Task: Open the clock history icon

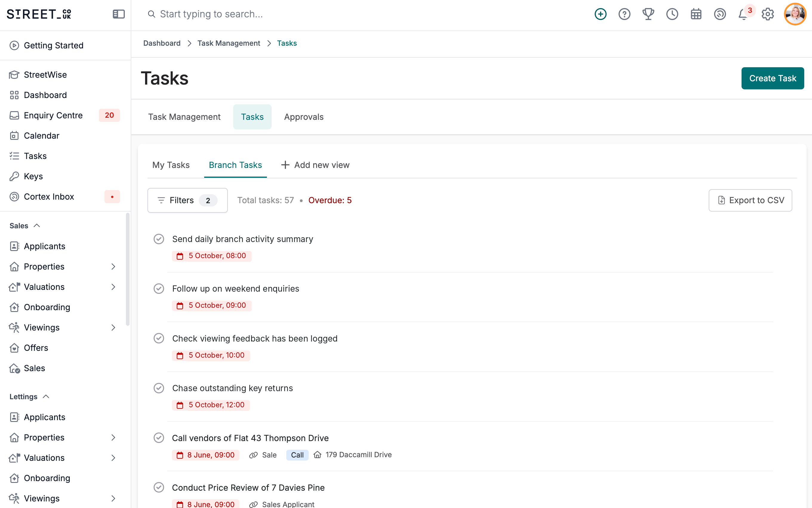Action: 672,14
